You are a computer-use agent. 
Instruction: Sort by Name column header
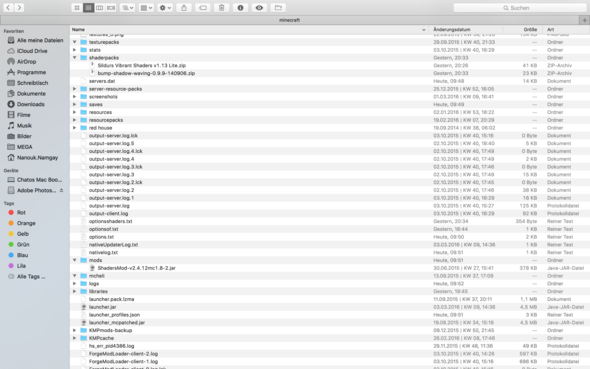(248, 29)
